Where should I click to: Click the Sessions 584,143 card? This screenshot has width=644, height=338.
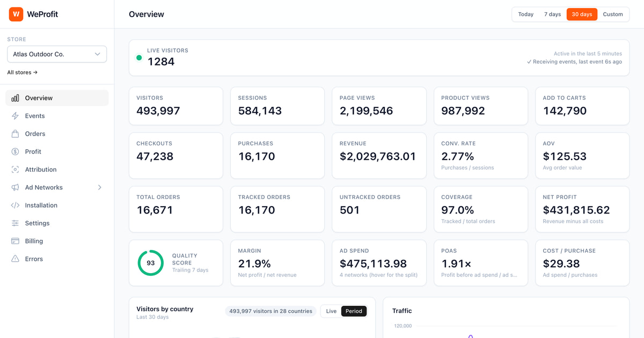pyautogui.click(x=277, y=106)
